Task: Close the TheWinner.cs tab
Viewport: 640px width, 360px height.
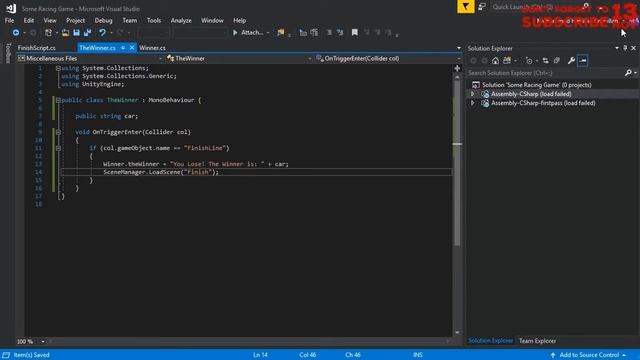Action: [132, 48]
